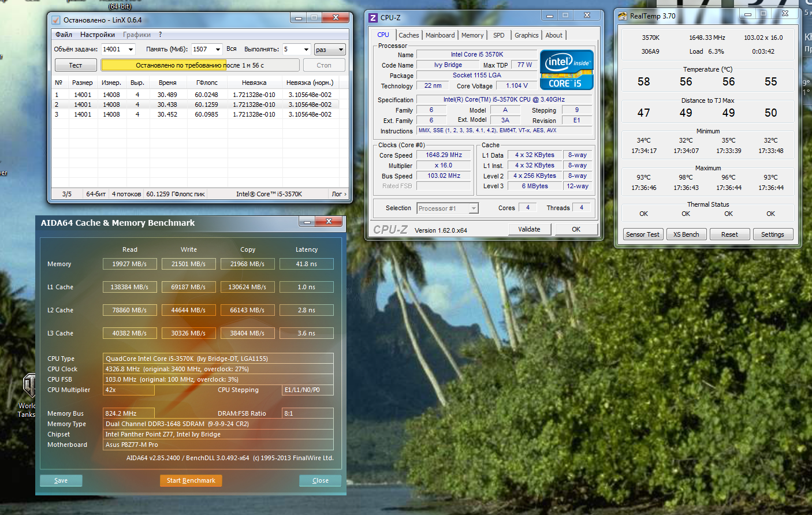Viewport: 812px width, 515px height.
Task: Click Sensor Test in RealTemp
Action: coord(643,234)
